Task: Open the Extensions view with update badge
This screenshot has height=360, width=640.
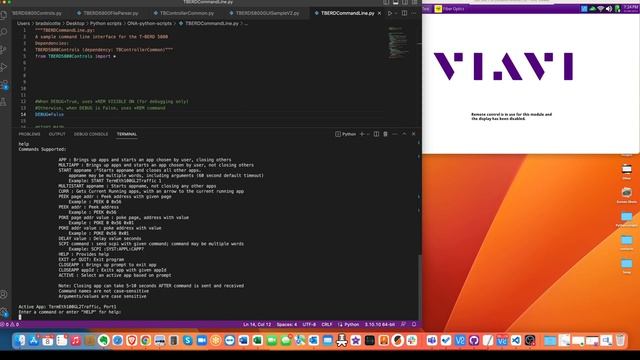Action: click(x=4, y=84)
